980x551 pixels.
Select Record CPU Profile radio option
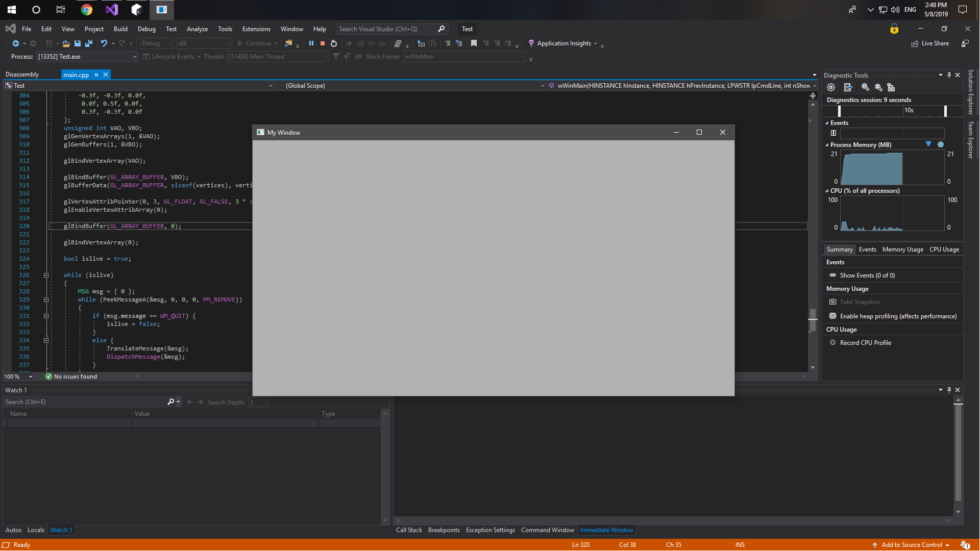[x=833, y=343]
